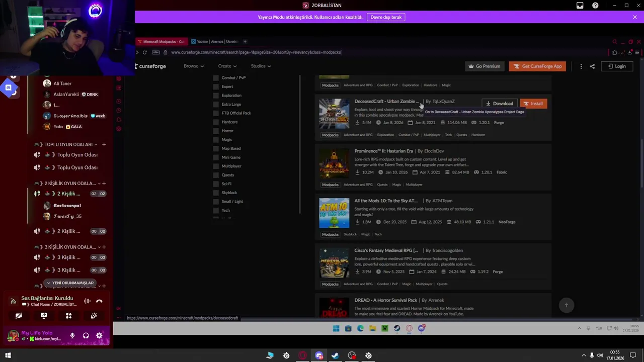The image size is (644, 362).
Task: Join the 2 Kişilik channel showing 00 02
Action: click(x=69, y=231)
